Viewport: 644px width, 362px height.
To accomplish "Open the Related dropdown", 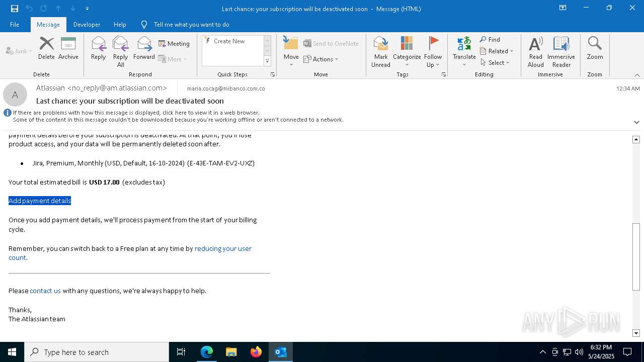I will click(x=497, y=51).
